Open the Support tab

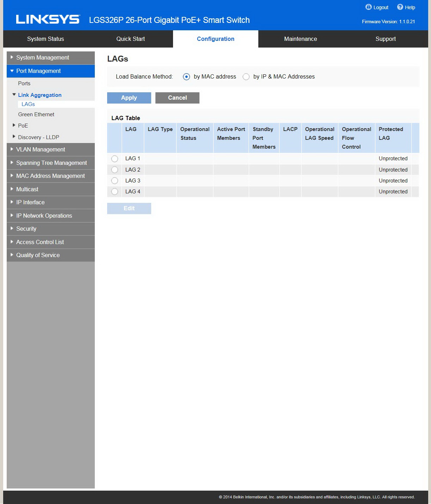click(386, 39)
